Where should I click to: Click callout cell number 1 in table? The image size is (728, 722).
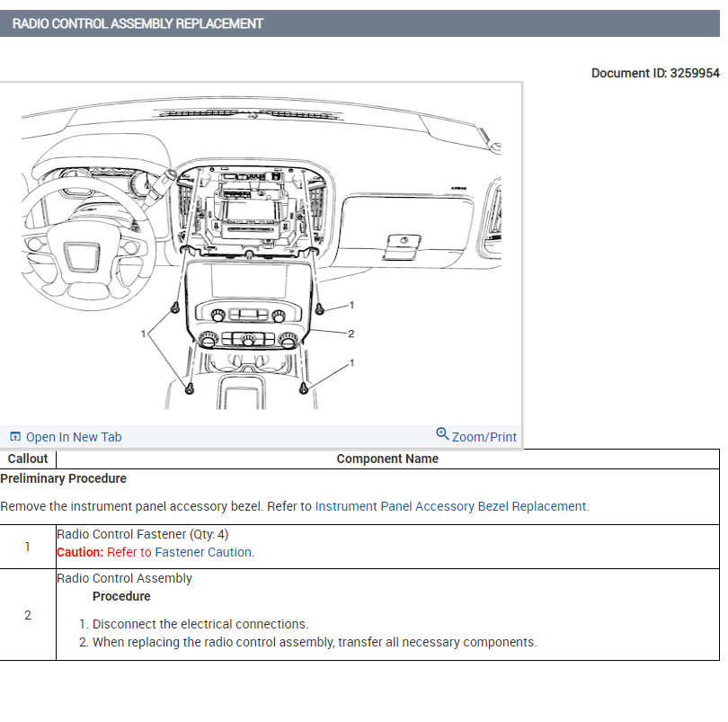click(x=27, y=547)
